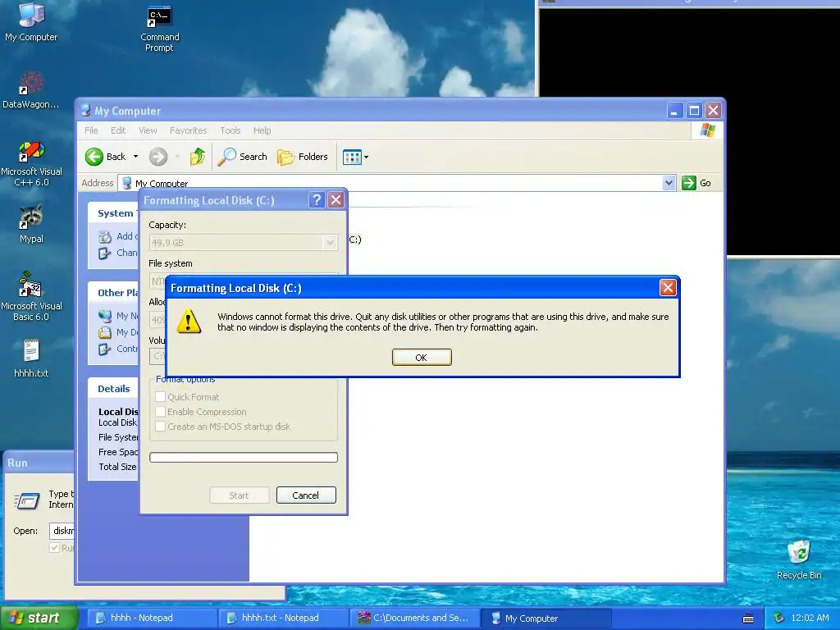Open the Help menu

tap(262, 130)
